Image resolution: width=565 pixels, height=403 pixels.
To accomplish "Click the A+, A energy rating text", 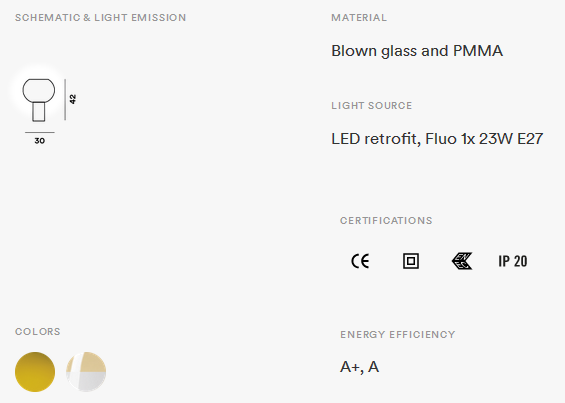I will (x=359, y=367).
